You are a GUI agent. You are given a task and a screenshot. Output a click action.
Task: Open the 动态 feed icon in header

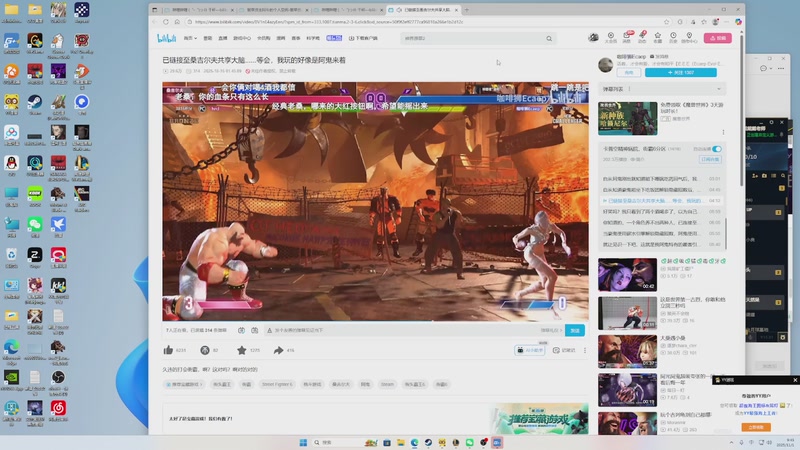(642, 37)
